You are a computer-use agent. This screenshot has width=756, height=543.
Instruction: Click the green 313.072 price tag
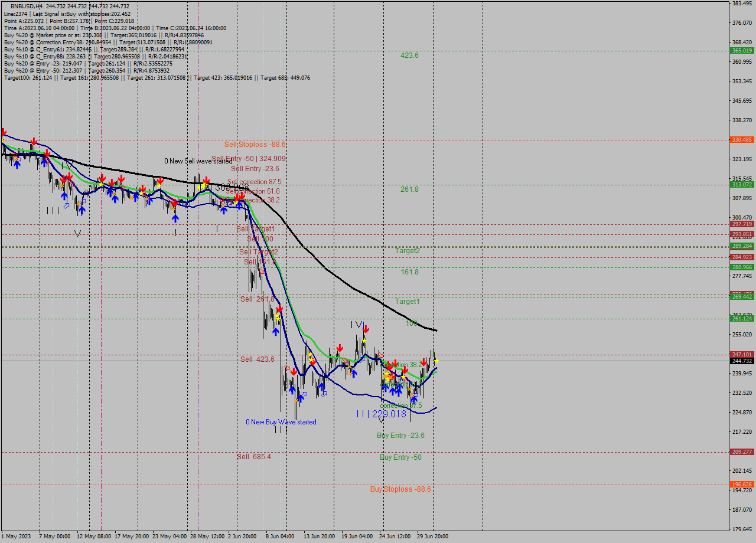tap(742, 185)
